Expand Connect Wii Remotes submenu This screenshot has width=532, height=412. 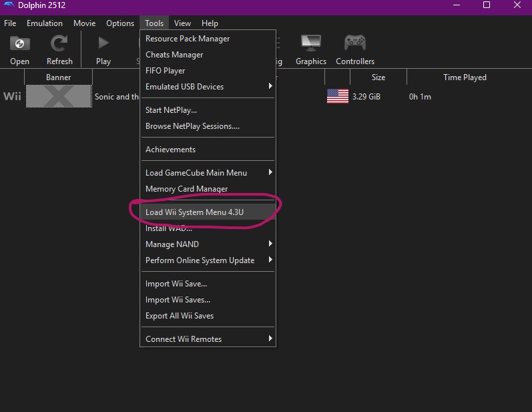tap(208, 339)
